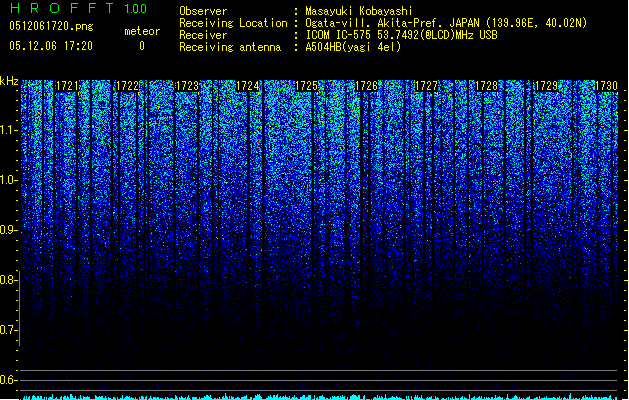Screen dimensions: 629x400
Task: Click the 1.1 frequency axis label
Action: 8,130
